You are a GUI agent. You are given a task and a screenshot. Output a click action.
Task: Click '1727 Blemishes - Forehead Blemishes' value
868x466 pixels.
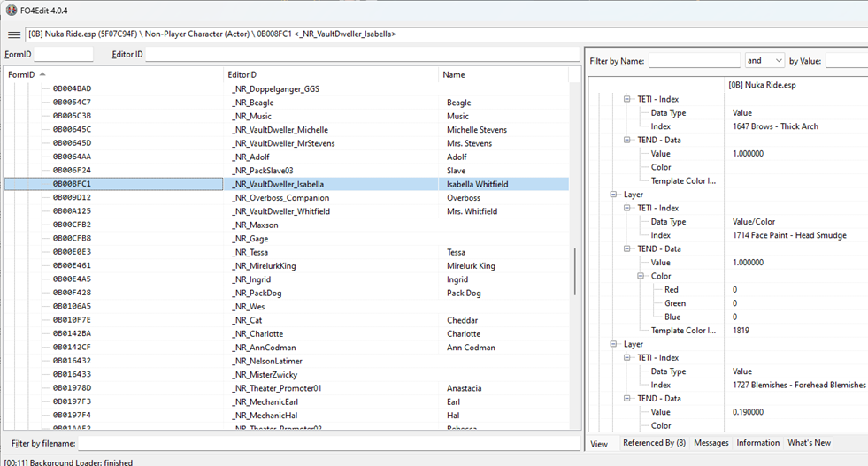pyautogui.click(x=799, y=385)
